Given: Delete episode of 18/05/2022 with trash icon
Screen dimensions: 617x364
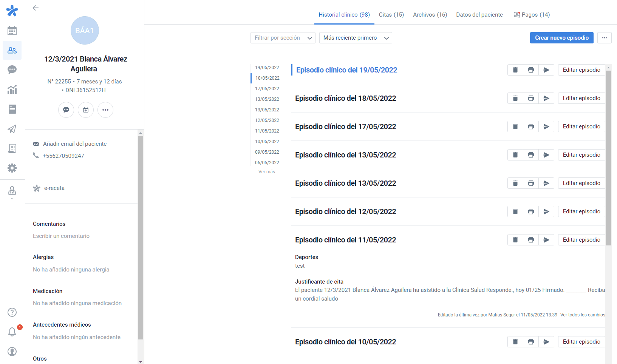Looking at the screenshot, I should pos(515,98).
